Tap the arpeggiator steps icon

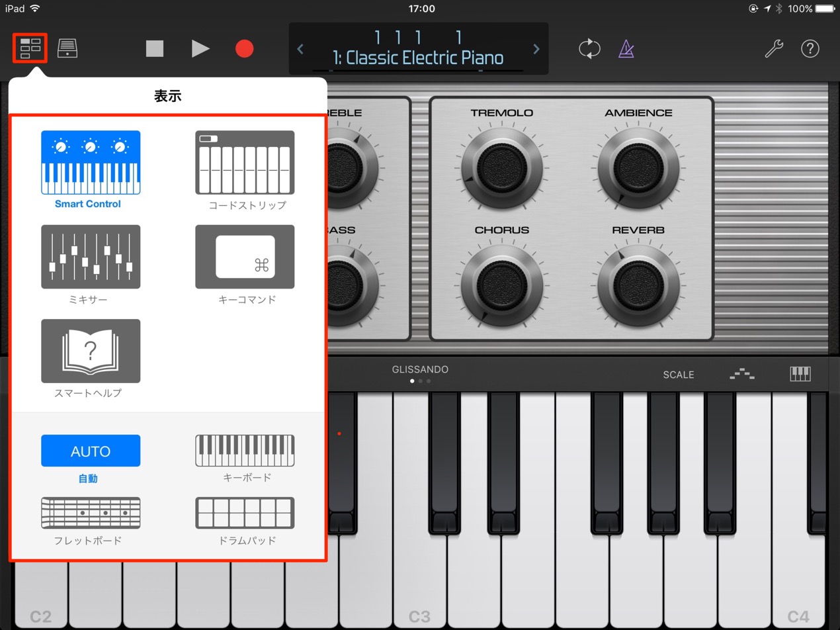click(742, 375)
